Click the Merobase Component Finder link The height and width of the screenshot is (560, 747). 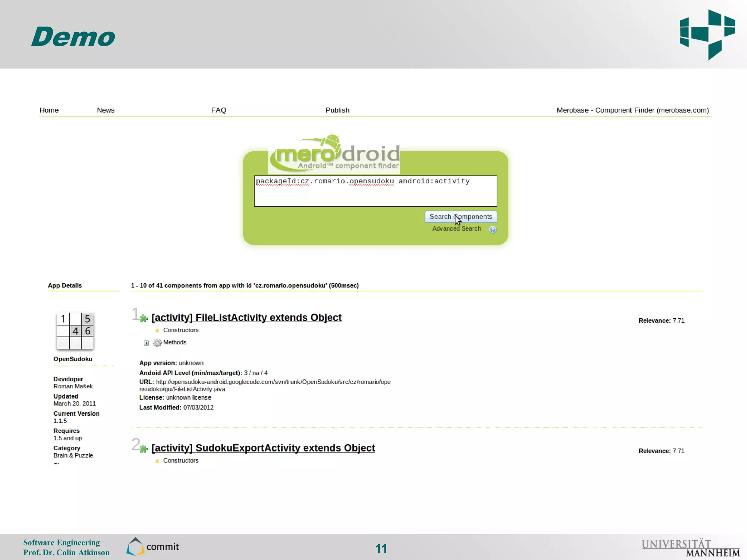pos(632,110)
